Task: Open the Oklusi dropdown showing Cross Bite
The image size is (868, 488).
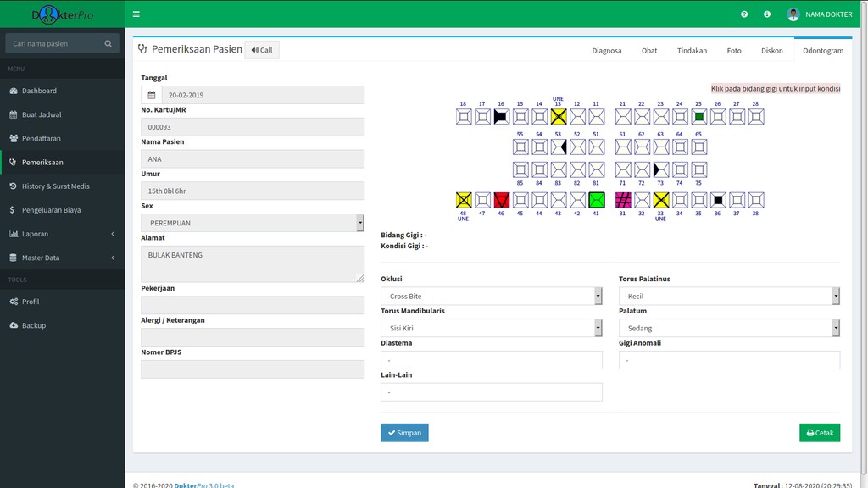Action: tap(492, 296)
